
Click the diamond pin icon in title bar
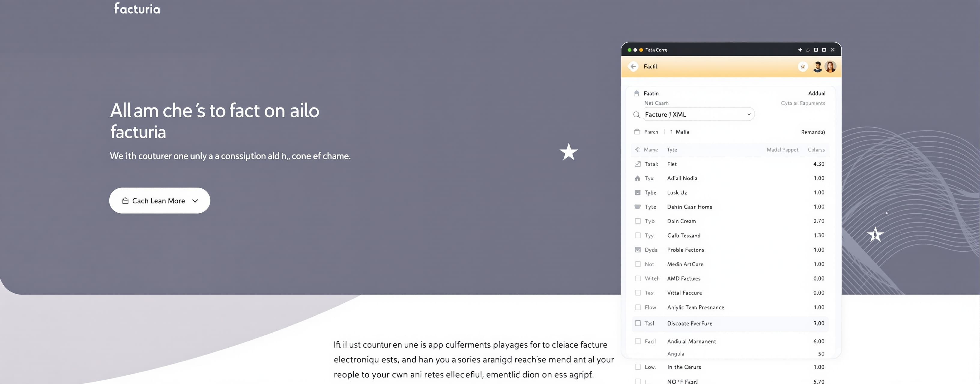(800, 50)
